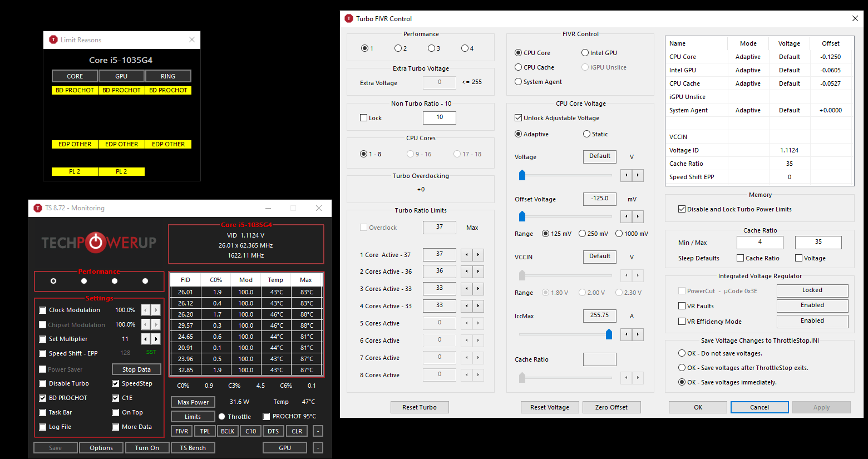868x459 pixels.
Task: Click the left arrow for Clock Modulation
Action: pos(146,310)
